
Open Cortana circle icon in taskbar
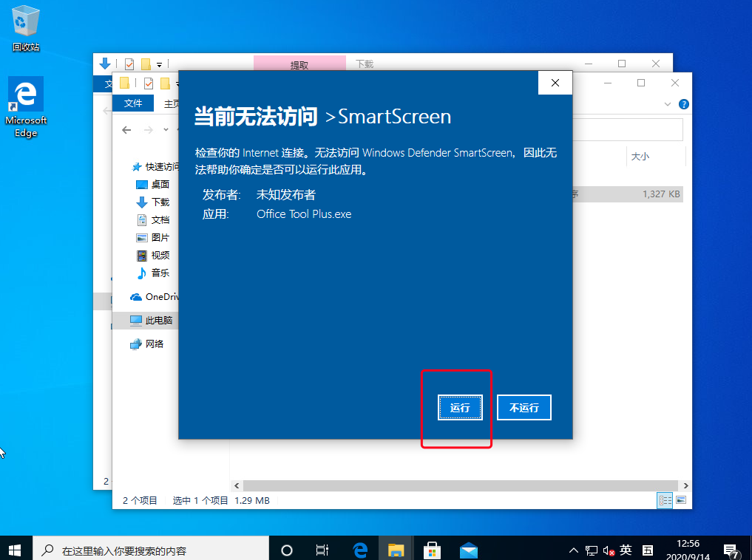[x=287, y=550]
